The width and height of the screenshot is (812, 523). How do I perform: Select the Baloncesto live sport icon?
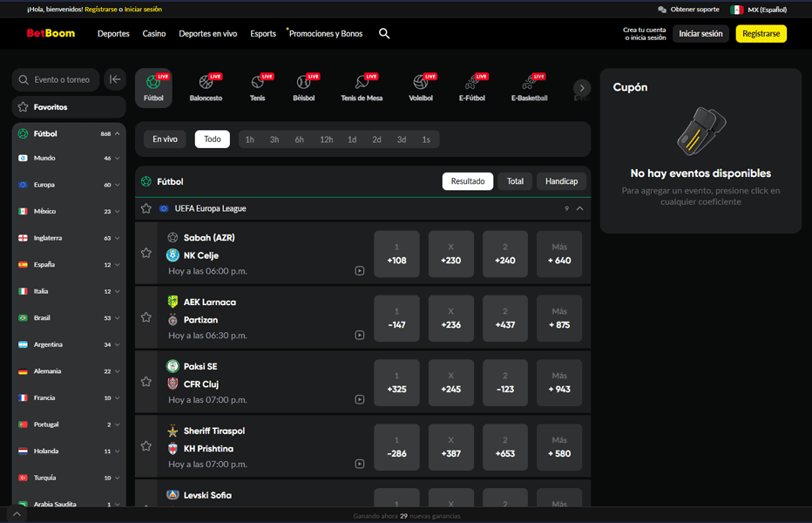click(206, 88)
